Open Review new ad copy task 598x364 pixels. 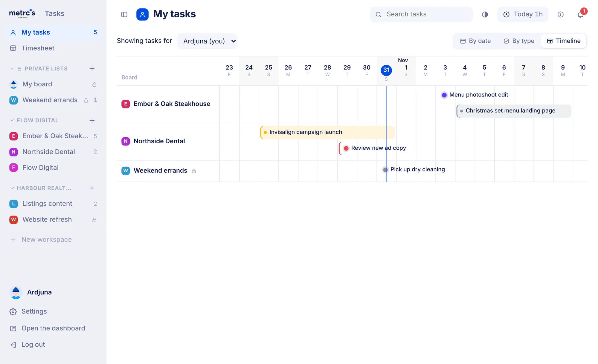point(373,148)
